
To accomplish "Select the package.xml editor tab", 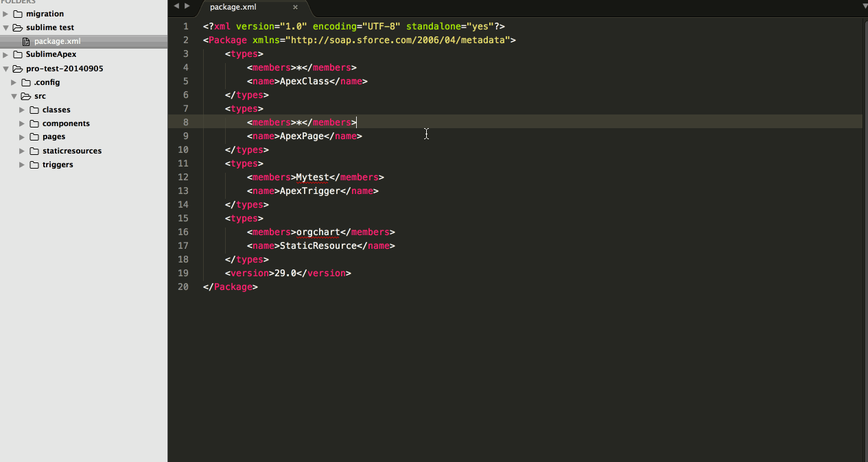I will coord(254,8).
